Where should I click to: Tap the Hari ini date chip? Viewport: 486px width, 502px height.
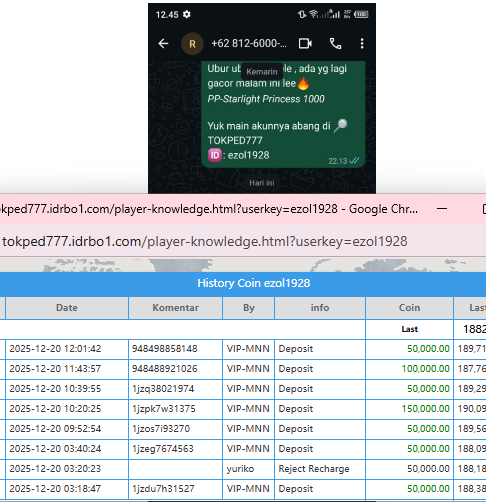tap(262, 183)
